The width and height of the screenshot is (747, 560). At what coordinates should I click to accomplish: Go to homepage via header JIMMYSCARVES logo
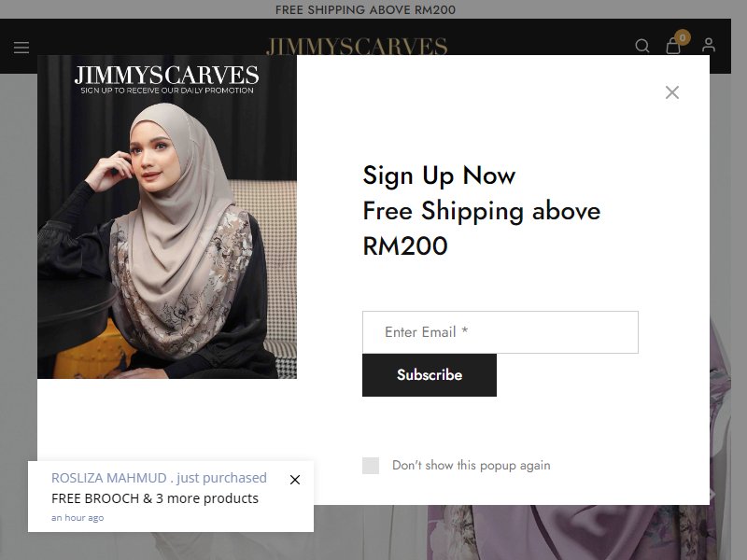357,47
